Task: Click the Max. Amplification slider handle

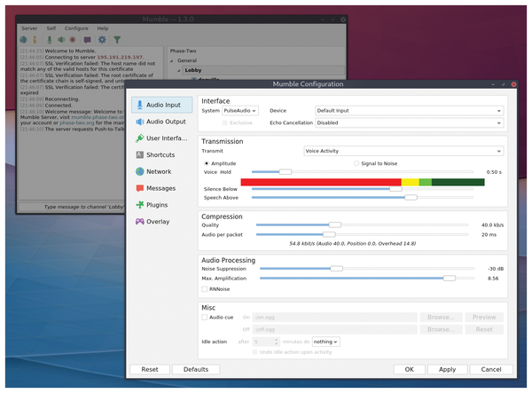Action: pos(450,278)
